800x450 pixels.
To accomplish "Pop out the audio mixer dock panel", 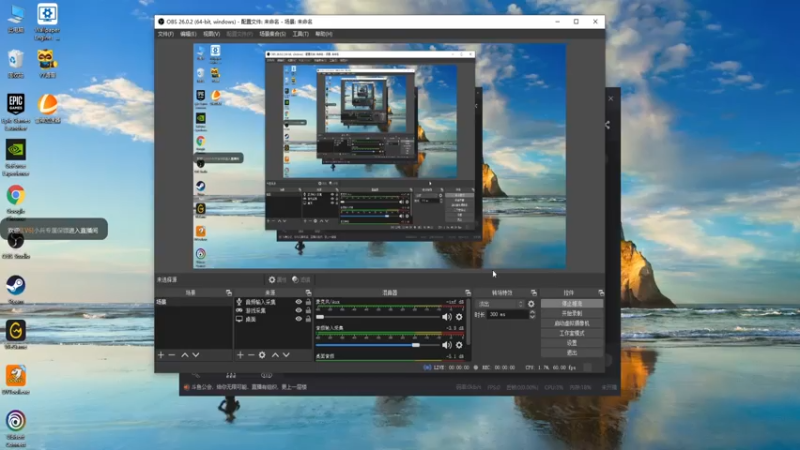I will click(468, 293).
